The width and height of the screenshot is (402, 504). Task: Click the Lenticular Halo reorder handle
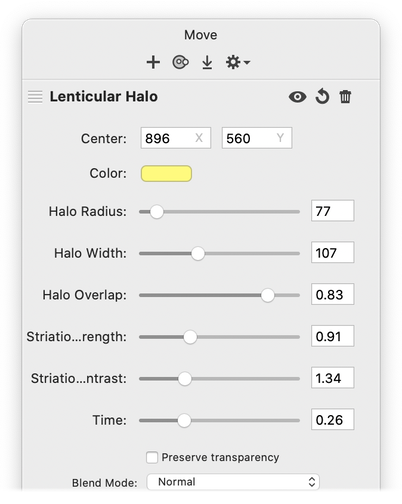[35, 97]
